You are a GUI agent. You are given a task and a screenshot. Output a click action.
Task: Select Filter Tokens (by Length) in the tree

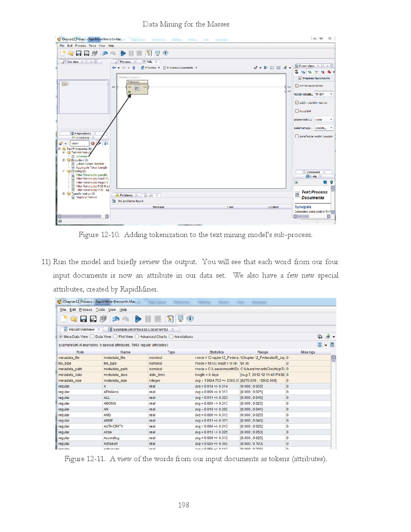coord(92,175)
